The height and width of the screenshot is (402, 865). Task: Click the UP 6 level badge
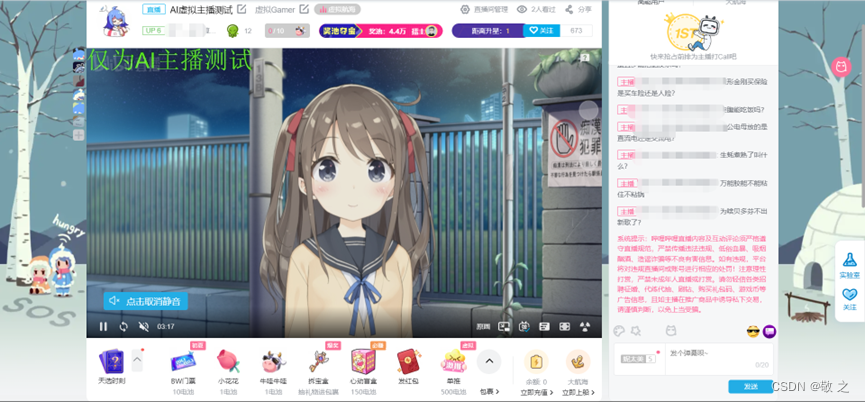tap(154, 30)
